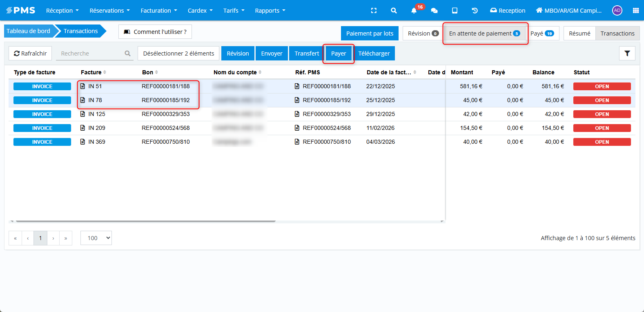Open the chat messages icon
Image resolution: width=644 pixels, height=312 pixels.
pyautogui.click(x=434, y=11)
